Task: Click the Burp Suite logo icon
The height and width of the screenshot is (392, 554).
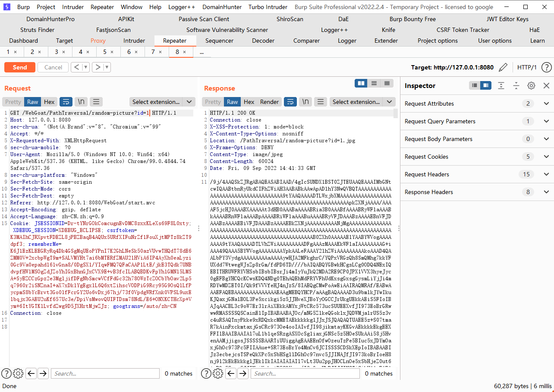Action: pos(7,7)
